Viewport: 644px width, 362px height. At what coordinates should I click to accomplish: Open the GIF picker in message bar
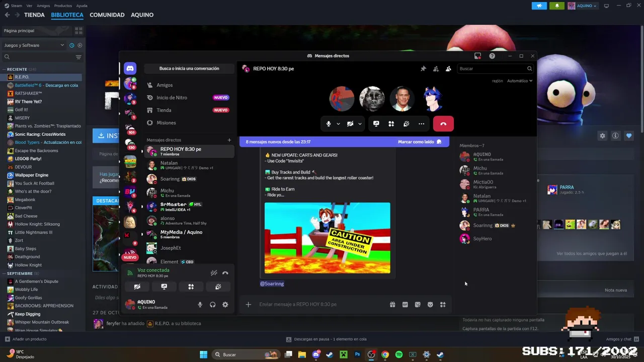coord(405,304)
